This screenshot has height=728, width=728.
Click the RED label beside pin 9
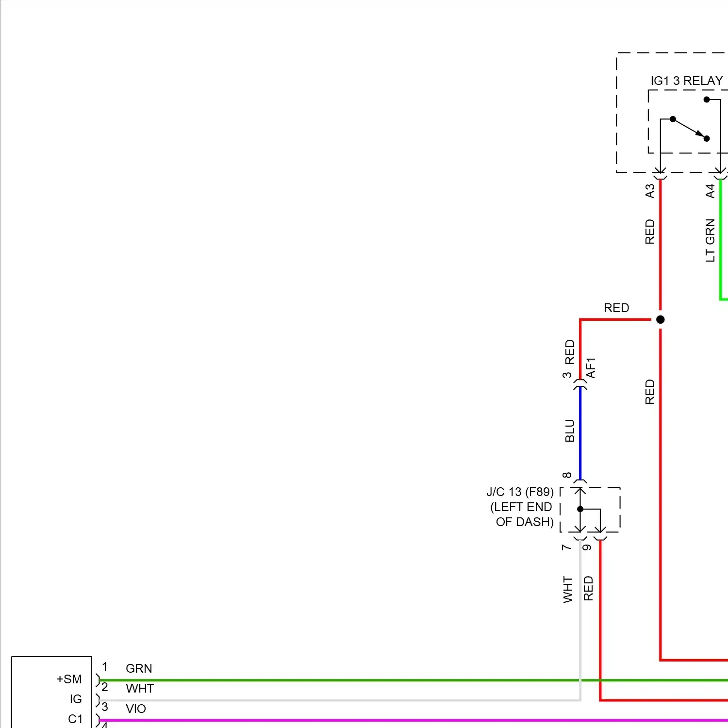coord(588,588)
